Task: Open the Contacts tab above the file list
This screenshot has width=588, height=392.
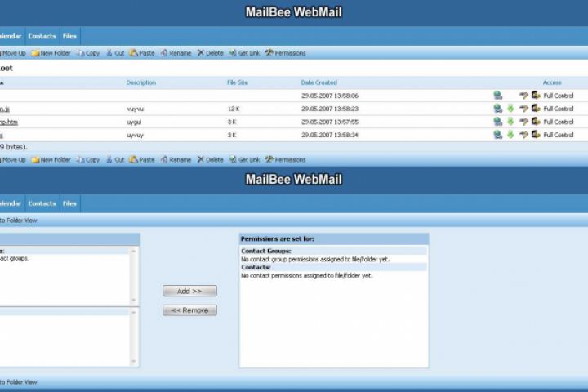Action: (x=42, y=37)
